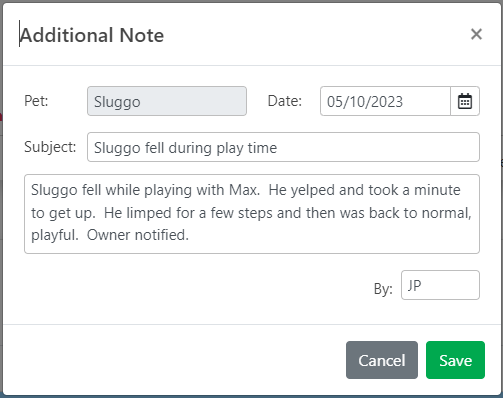This screenshot has height=398, width=503.
Task: Click the Subject: label
Action: point(50,147)
